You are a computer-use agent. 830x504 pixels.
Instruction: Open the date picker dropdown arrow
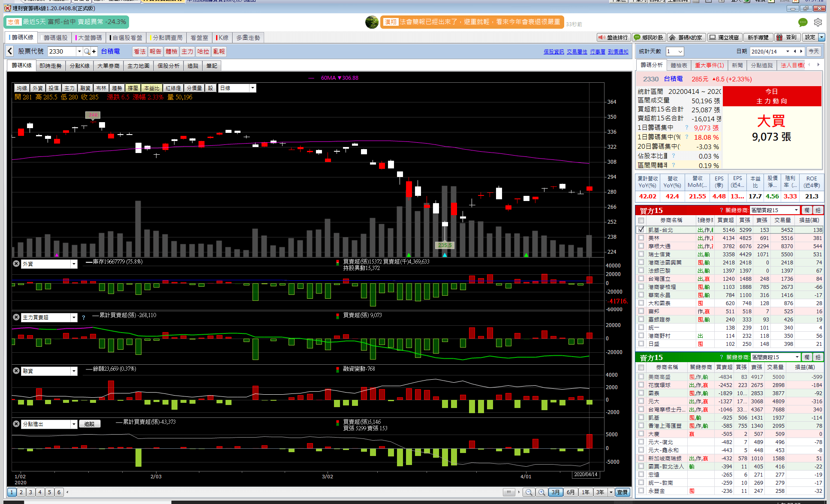coord(788,51)
